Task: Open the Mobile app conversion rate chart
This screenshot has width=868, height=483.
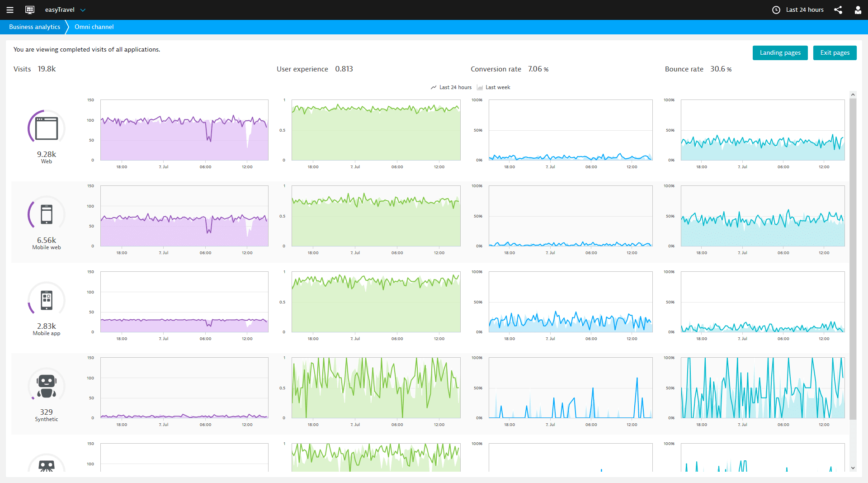Action: point(571,302)
